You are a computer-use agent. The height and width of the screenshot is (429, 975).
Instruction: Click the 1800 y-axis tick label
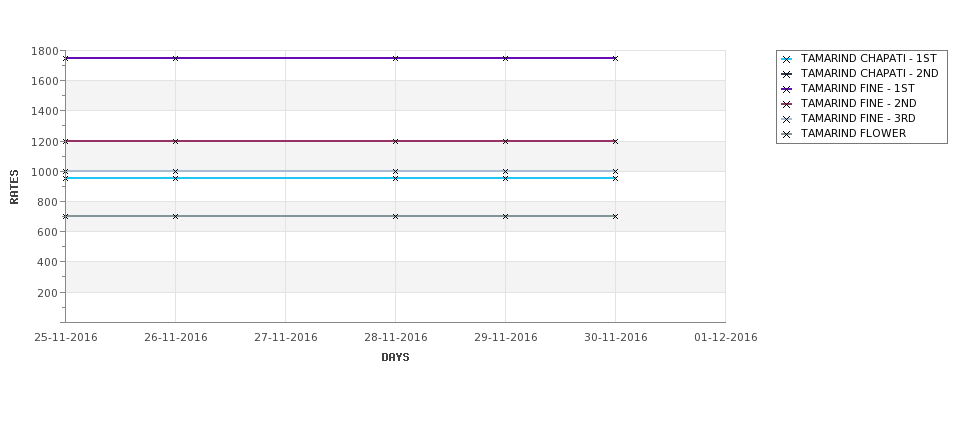click(45, 51)
